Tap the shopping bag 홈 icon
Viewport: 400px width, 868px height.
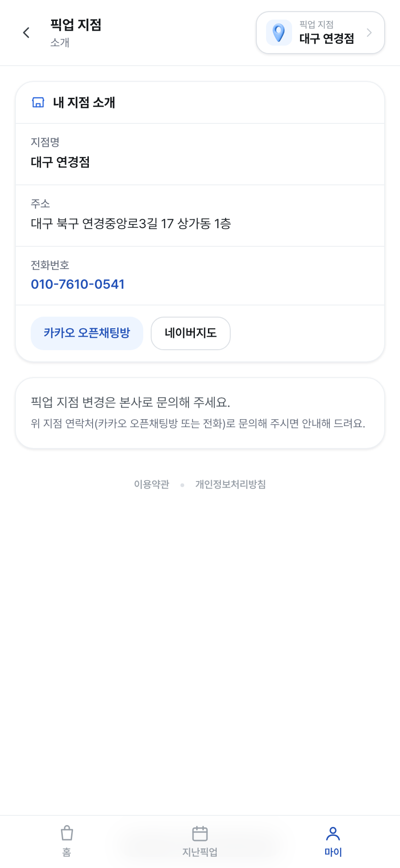pyautogui.click(x=67, y=833)
